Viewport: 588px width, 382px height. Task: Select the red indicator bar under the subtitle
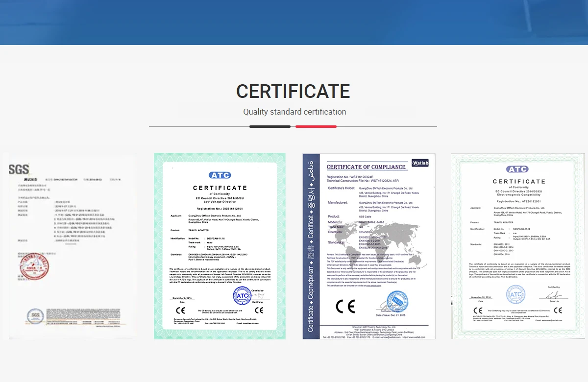pos(316,126)
